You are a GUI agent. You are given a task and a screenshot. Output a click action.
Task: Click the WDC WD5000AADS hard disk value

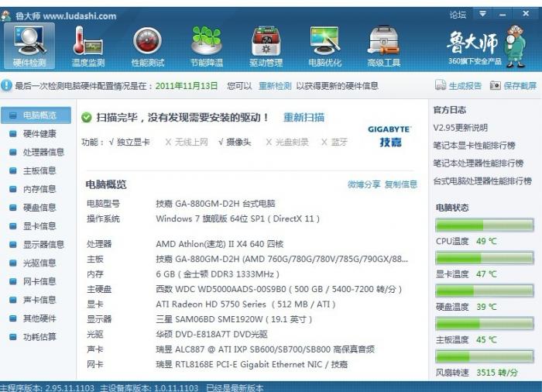point(279,289)
